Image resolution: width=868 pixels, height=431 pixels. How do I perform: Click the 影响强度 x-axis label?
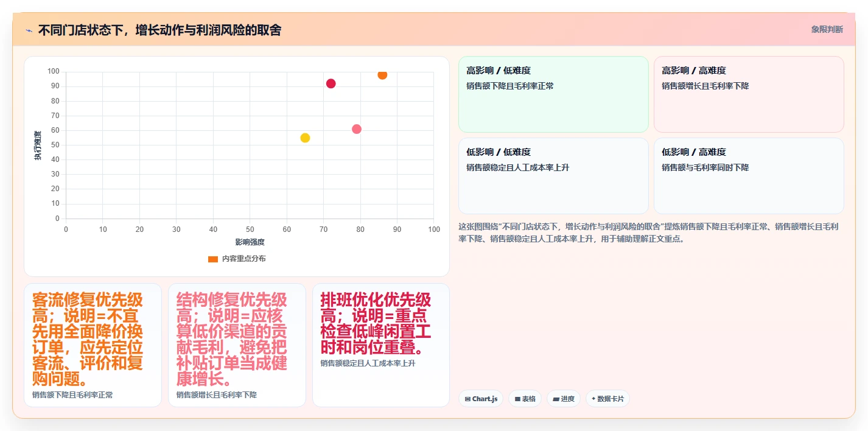click(250, 242)
